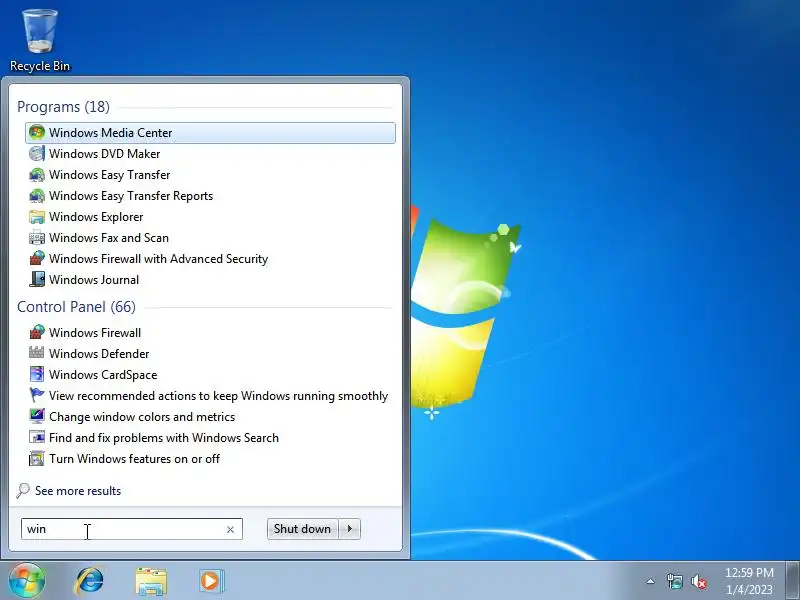Viewport: 800px width, 600px height.
Task: Select View recommended actions text
Action: click(218, 396)
